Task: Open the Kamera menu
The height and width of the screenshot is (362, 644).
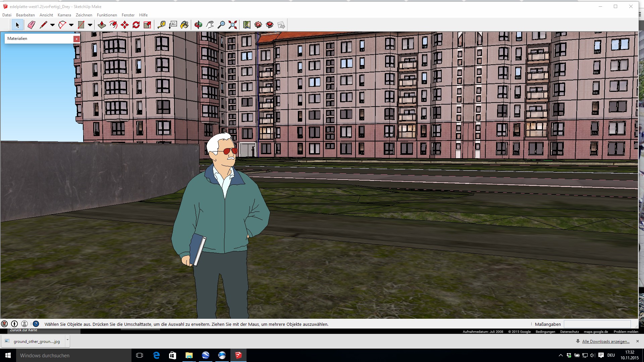Action: pyautogui.click(x=64, y=15)
